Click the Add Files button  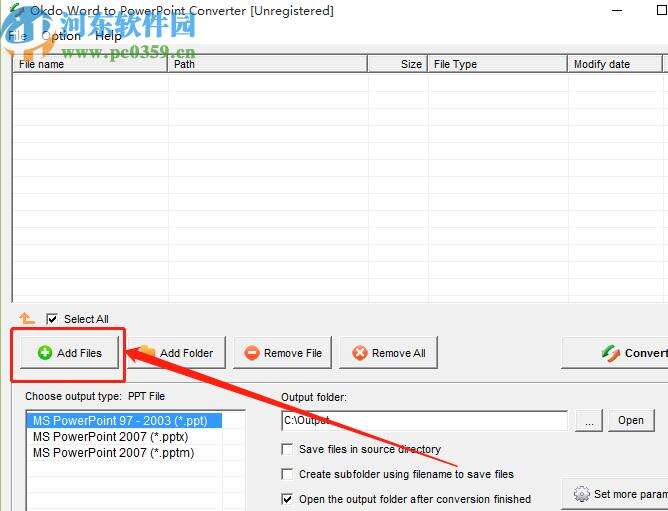69,352
